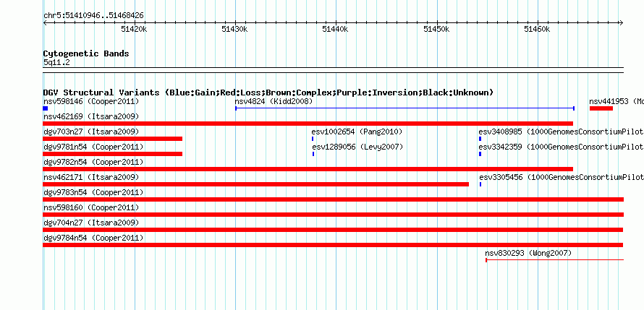The height and width of the screenshot is (310, 644).
Task: Click the 51450k ruler tick label
Action: pyautogui.click(x=436, y=29)
